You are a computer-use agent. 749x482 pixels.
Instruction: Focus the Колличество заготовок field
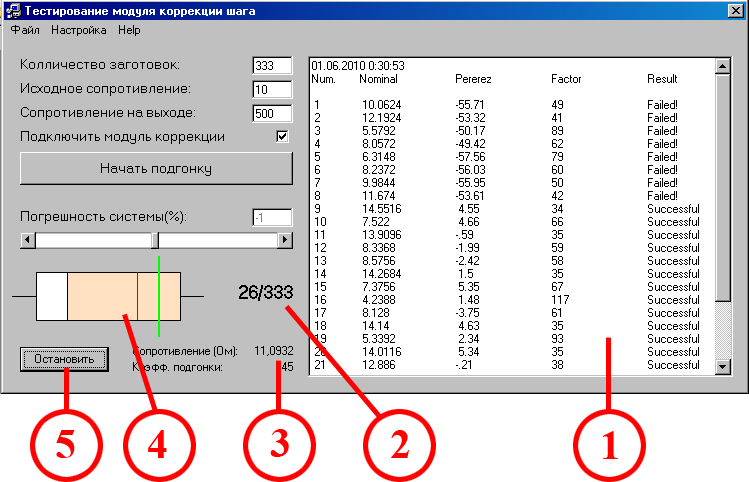(x=272, y=65)
